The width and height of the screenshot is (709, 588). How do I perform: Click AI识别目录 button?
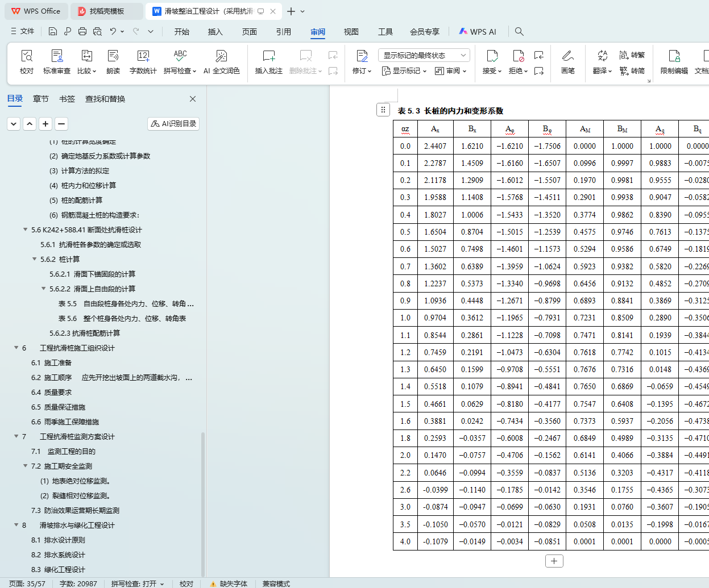click(173, 123)
